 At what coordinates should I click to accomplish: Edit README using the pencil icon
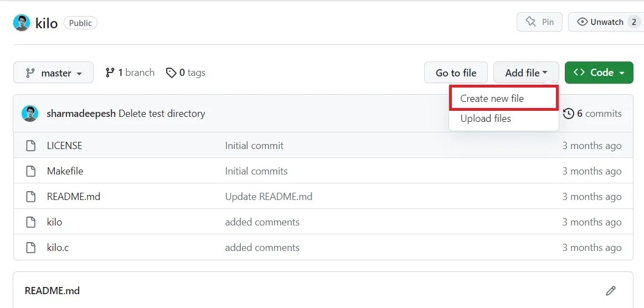click(611, 291)
